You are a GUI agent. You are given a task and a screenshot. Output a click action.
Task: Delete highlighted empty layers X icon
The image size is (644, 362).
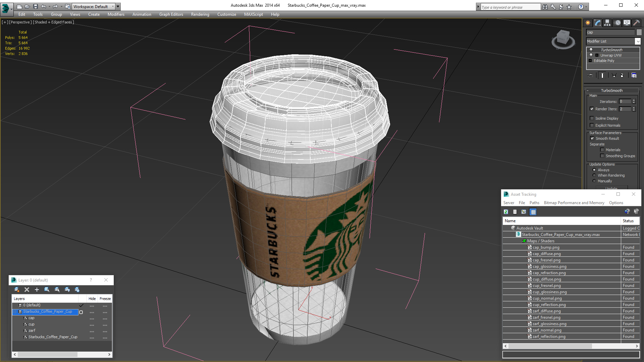[x=27, y=290]
